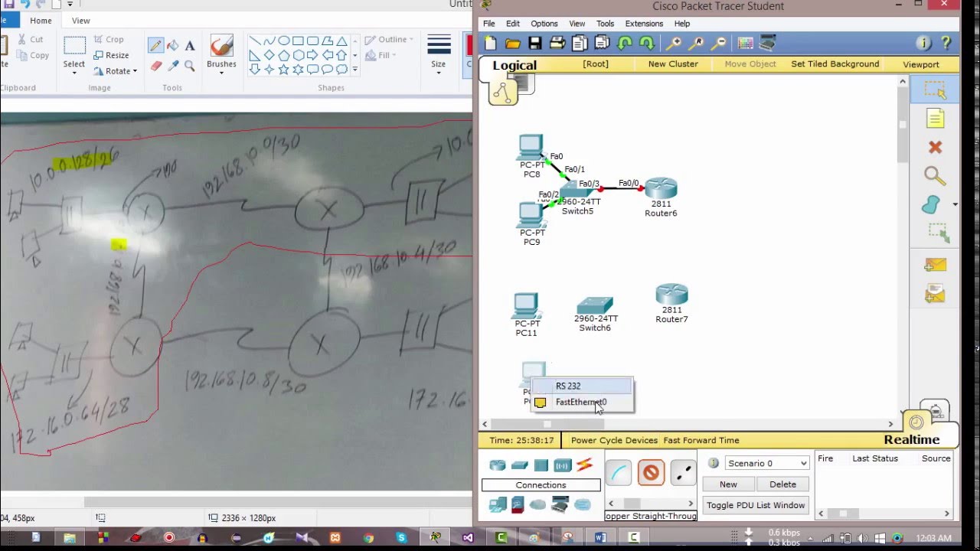Open the File menu in Packet Tracer
The width and height of the screenshot is (980, 551).
[x=489, y=24]
